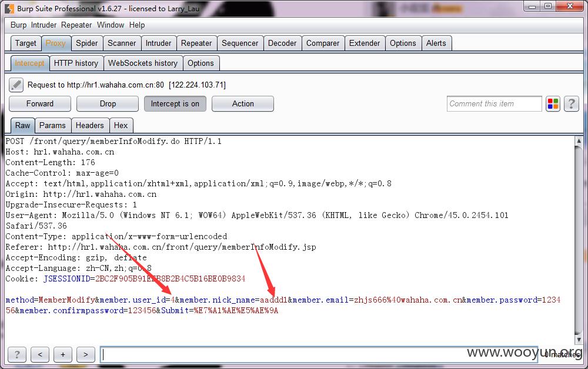This screenshot has width=588, height=369.
Task: View the Alerts tab
Action: 436,43
